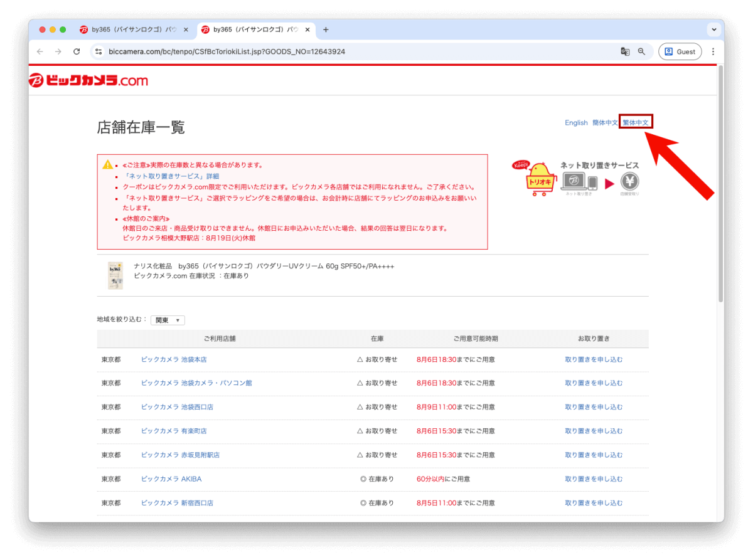Open the ビックカメラ 池袋西口店 link
This screenshot has height=560, width=753.
click(177, 407)
